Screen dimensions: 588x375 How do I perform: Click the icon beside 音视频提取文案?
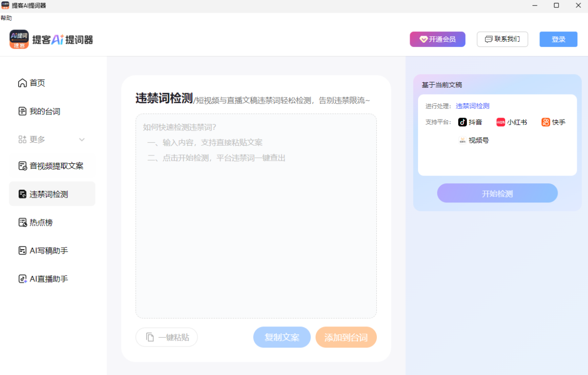pyautogui.click(x=22, y=166)
